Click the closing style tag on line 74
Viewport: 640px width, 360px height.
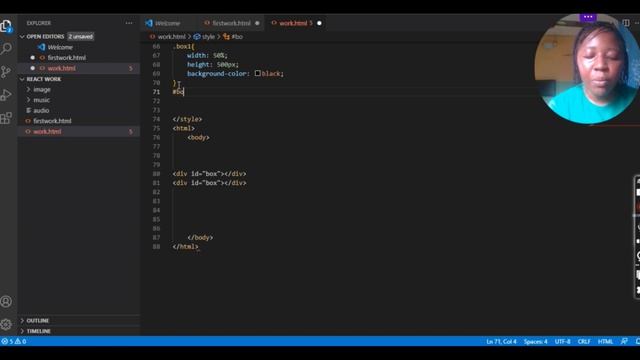187,119
